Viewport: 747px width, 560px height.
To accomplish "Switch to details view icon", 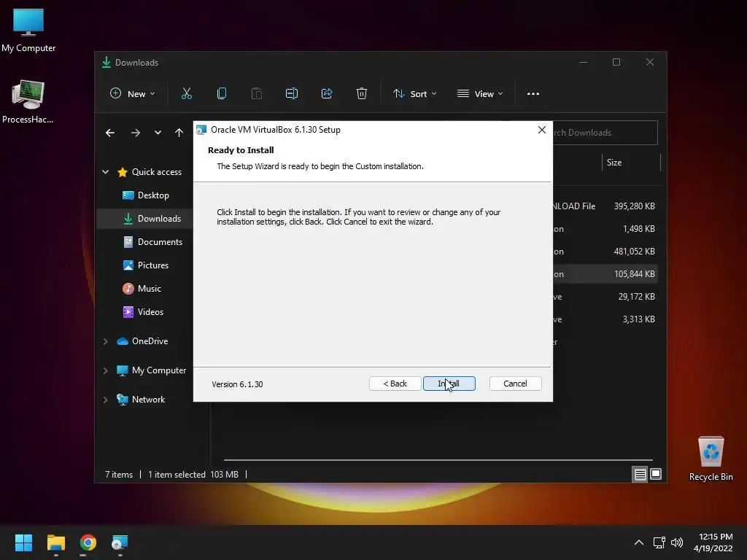I will coord(640,474).
